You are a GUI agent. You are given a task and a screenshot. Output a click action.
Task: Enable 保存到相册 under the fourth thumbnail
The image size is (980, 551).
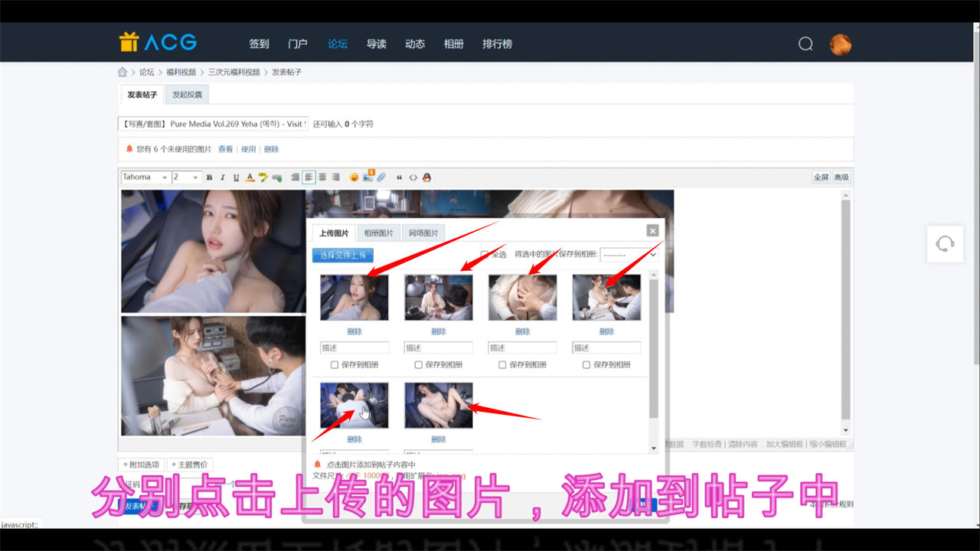(x=586, y=365)
